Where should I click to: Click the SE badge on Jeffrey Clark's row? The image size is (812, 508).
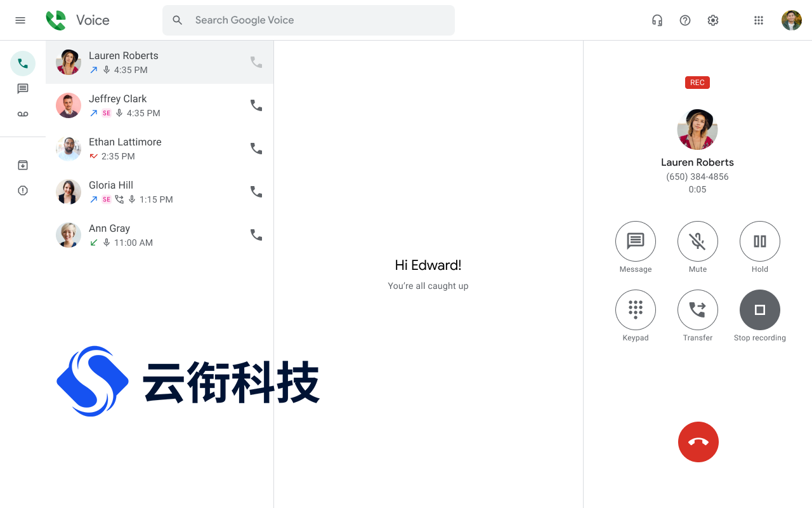107,113
